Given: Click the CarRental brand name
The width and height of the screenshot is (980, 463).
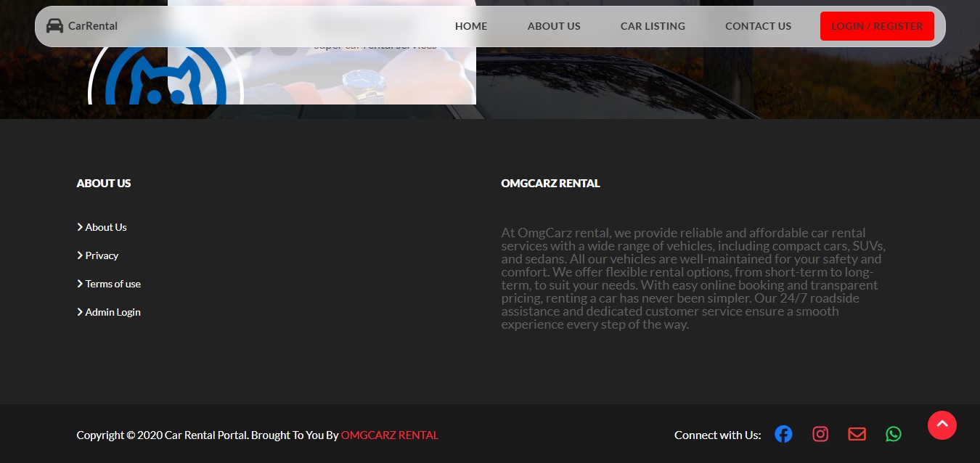Looking at the screenshot, I should 93,26.
